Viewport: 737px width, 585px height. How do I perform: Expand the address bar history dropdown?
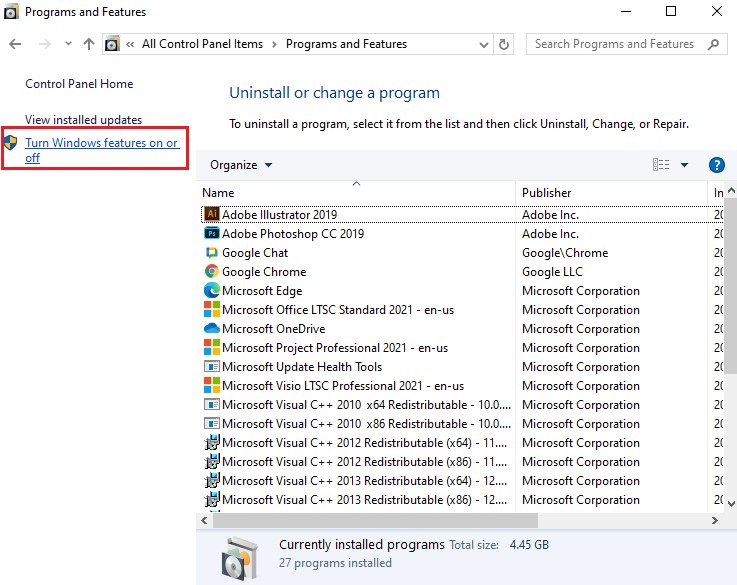pos(484,45)
